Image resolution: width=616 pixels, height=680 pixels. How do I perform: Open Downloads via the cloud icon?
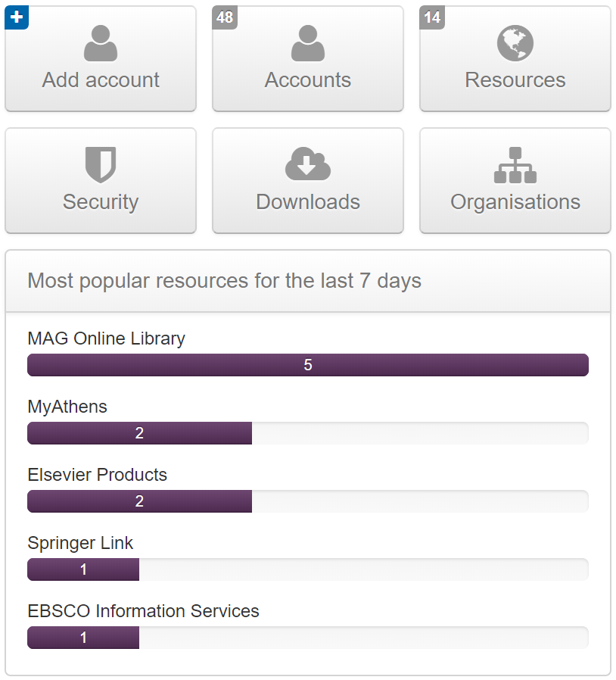(x=307, y=164)
